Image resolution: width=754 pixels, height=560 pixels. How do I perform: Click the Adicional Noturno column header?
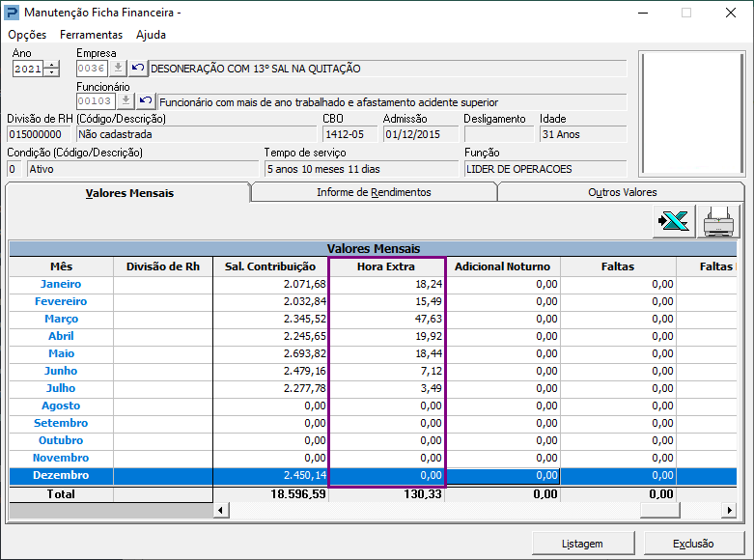tap(503, 266)
